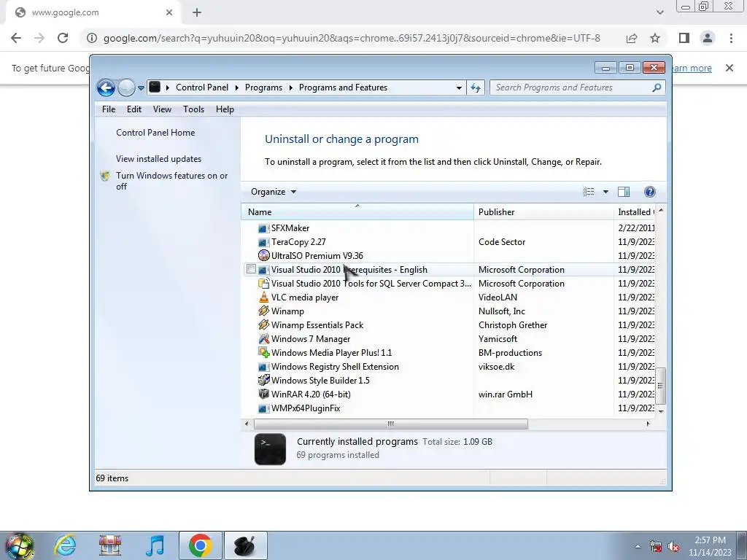The image size is (747, 560).
Task: Click the Winamp icon
Action: [263, 311]
